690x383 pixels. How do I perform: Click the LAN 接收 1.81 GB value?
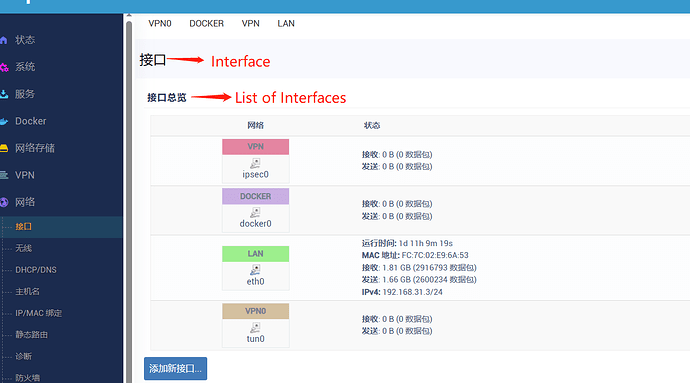(x=429, y=268)
